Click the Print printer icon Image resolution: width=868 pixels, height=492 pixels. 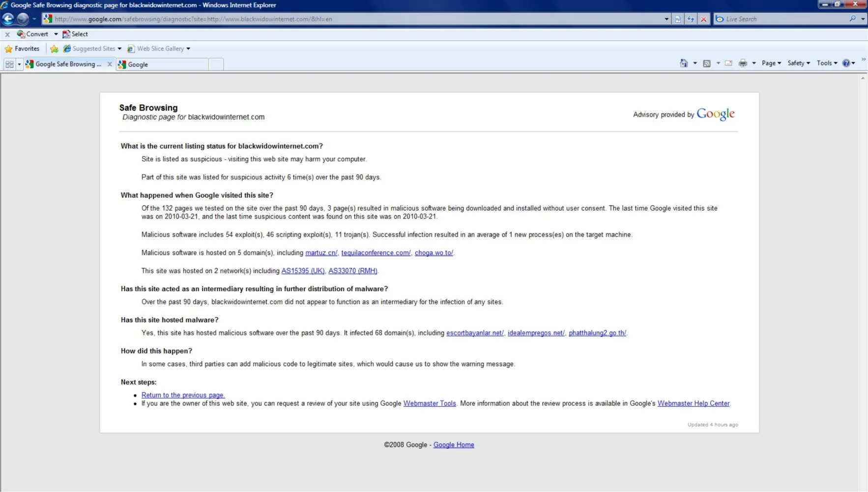743,63
